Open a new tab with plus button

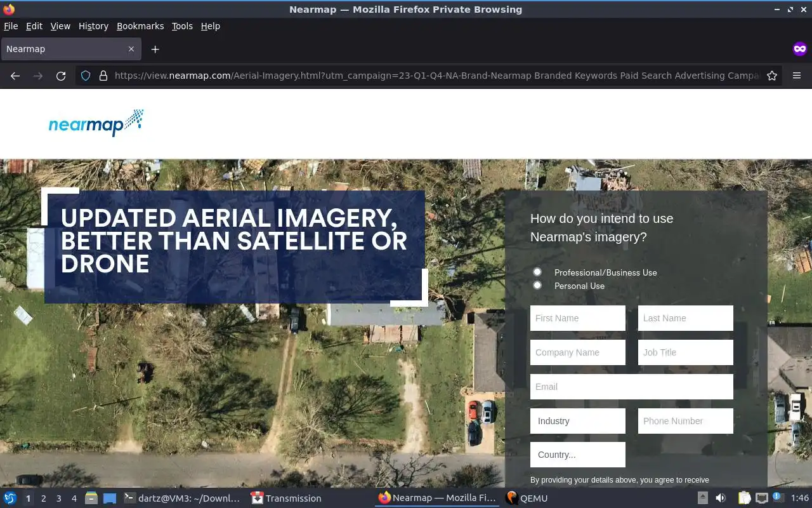point(155,49)
